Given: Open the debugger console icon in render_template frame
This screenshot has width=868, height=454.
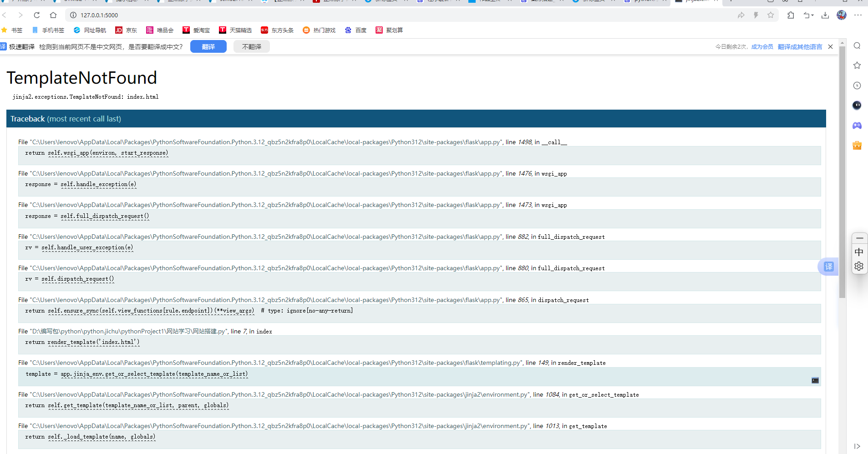Looking at the screenshot, I should point(815,380).
